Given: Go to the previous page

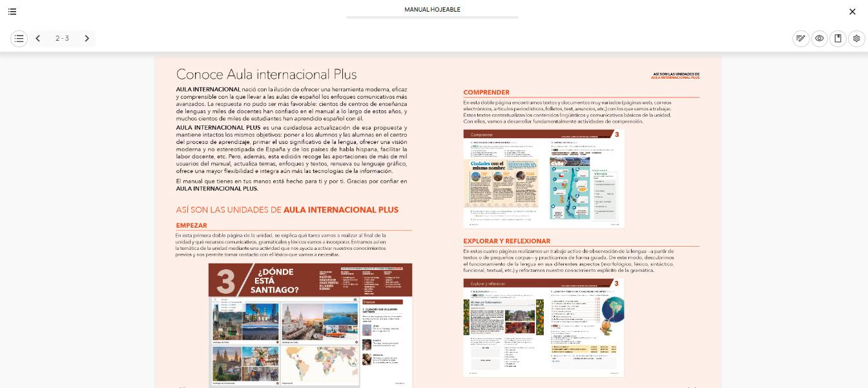Looking at the screenshot, I should [38, 39].
